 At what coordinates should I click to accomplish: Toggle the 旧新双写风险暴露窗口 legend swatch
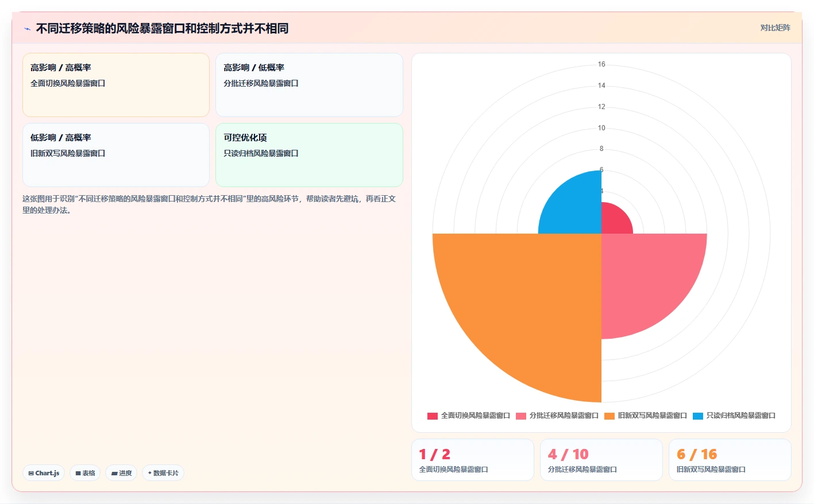click(x=609, y=416)
